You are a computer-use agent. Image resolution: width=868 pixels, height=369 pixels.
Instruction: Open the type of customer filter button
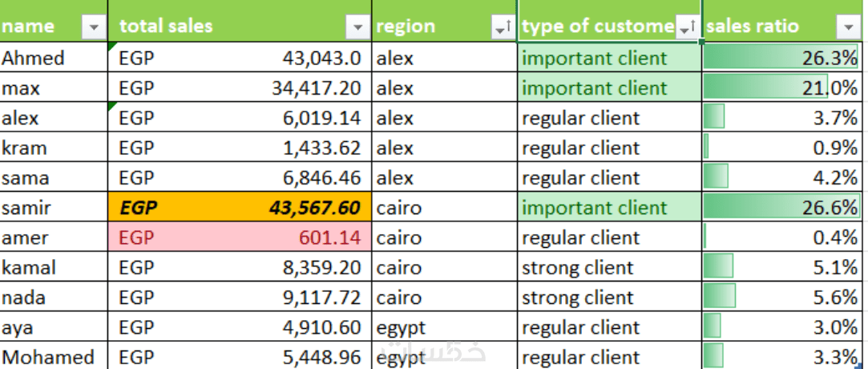(687, 27)
